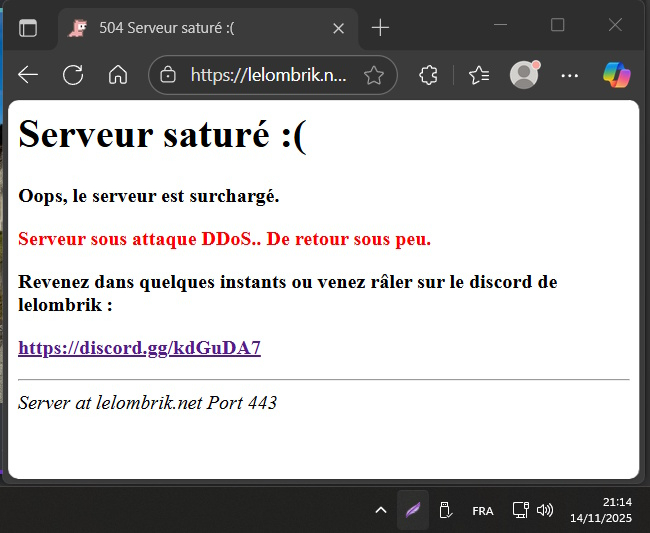Open the Favorites list
The width and height of the screenshot is (650, 533).
pos(479,75)
